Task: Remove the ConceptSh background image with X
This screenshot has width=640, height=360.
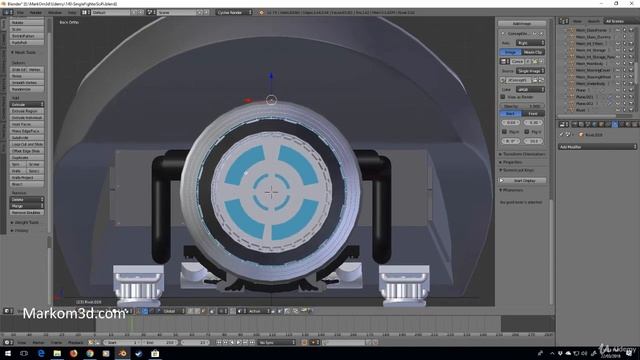Action: click(542, 33)
